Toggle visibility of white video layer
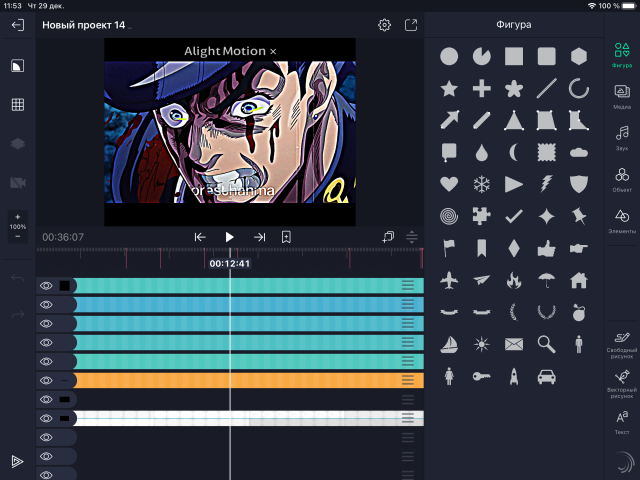This screenshot has width=640, height=480. tap(46, 418)
